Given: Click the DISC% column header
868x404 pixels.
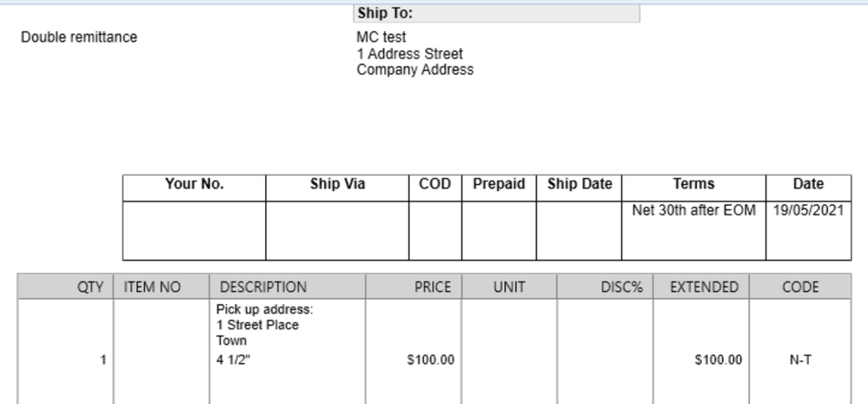Looking at the screenshot, I should 621,287.
